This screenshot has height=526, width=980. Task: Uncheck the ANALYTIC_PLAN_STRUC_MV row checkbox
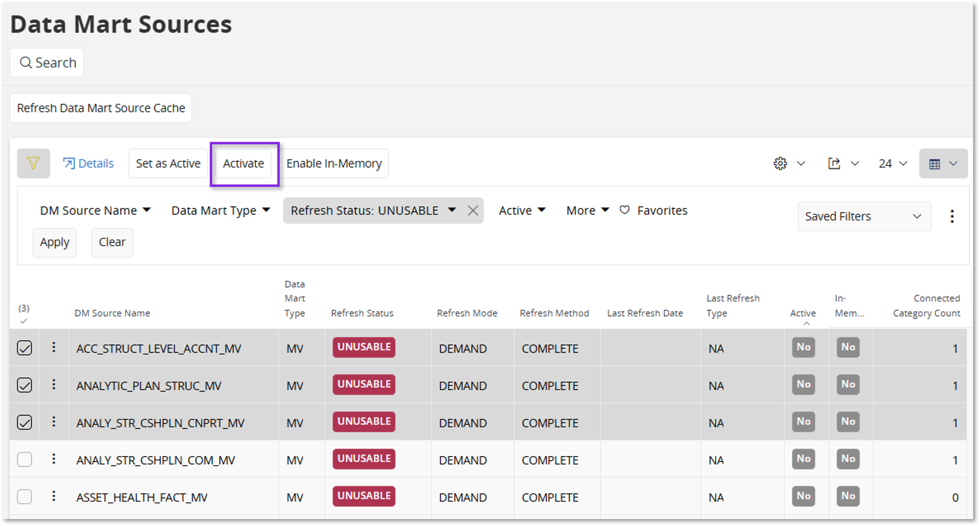coord(24,385)
